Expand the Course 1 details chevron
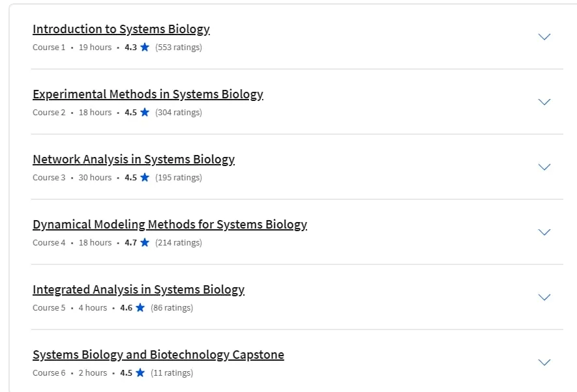The height and width of the screenshot is (392, 577). point(544,36)
